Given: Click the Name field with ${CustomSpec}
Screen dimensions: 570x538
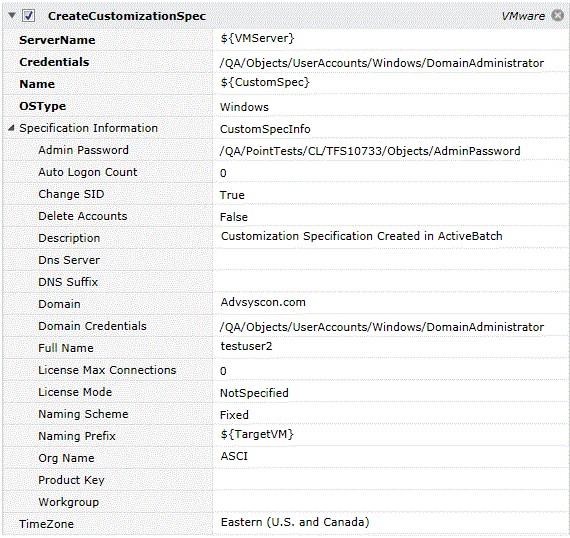Looking at the screenshot, I should pyautogui.click(x=391, y=84).
